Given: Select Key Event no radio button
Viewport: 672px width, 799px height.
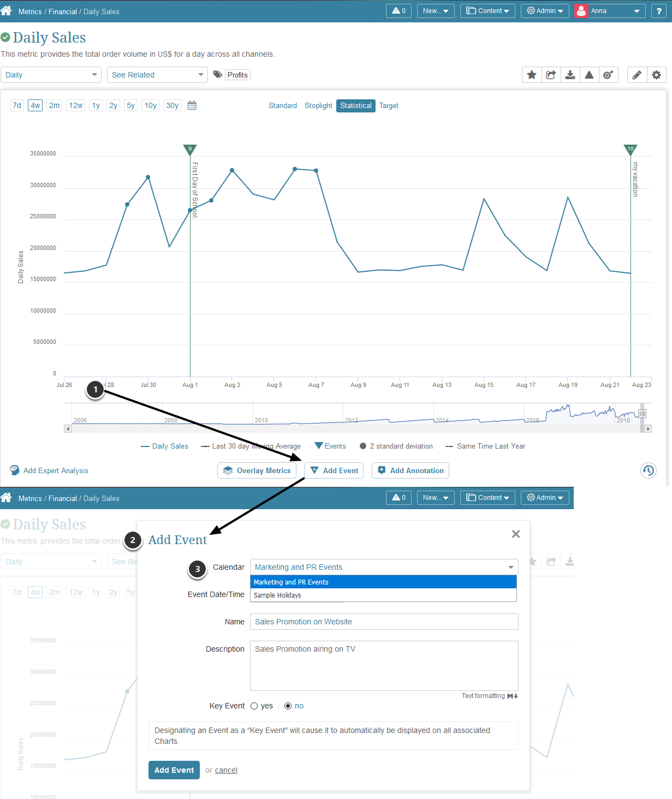Looking at the screenshot, I should pos(288,706).
